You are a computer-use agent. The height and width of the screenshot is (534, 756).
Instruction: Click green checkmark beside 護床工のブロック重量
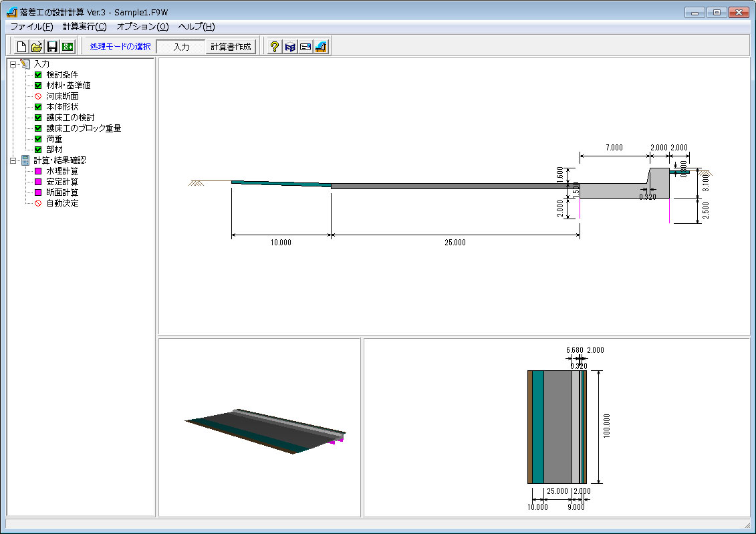point(38,128)
